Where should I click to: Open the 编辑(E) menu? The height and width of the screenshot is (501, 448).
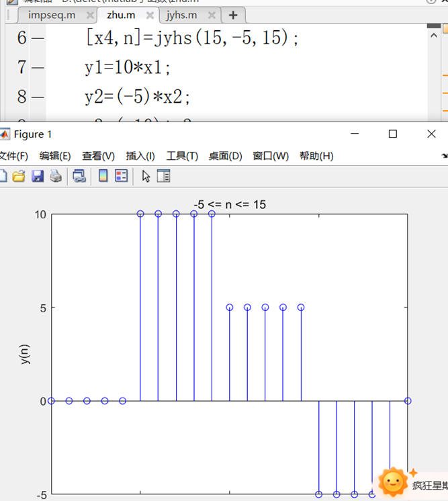[55, 156]
